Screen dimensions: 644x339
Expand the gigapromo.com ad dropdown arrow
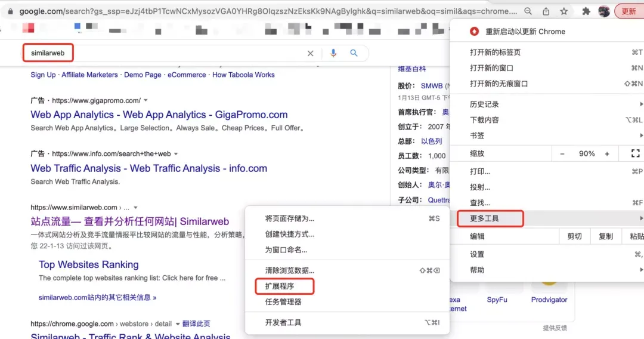point(145,100)
